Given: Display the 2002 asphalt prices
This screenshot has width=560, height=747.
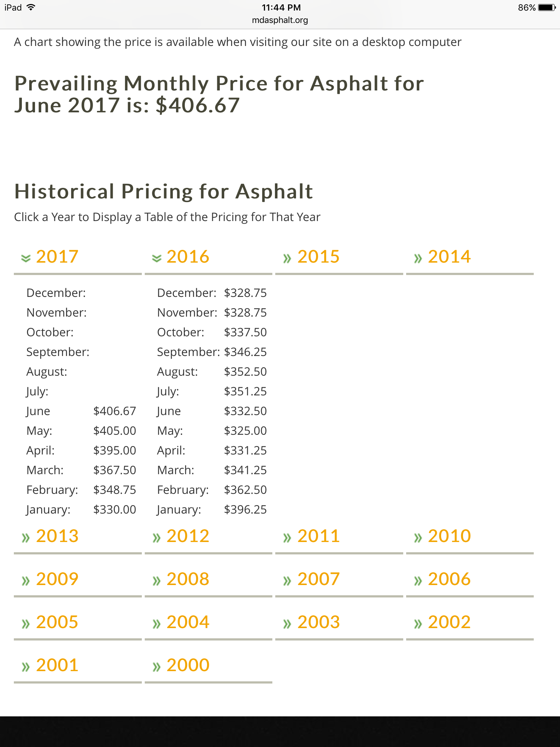Looking at the screenshot, I should 470,622.
